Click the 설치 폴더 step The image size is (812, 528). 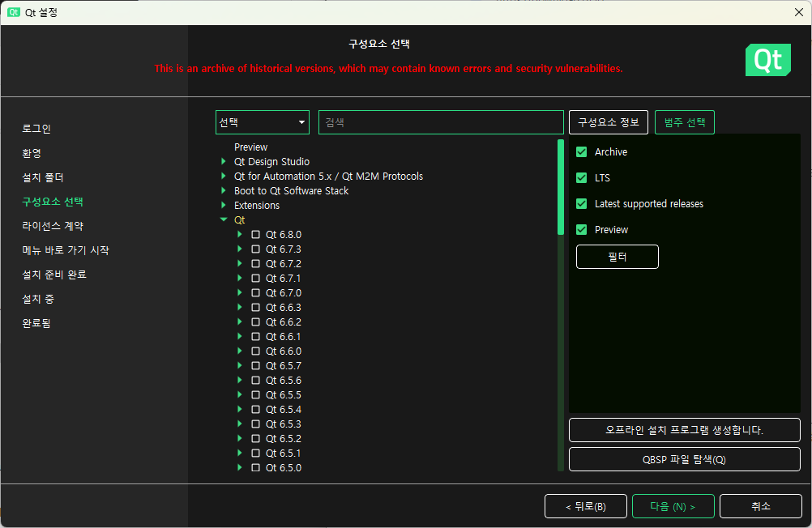point(42,177)
